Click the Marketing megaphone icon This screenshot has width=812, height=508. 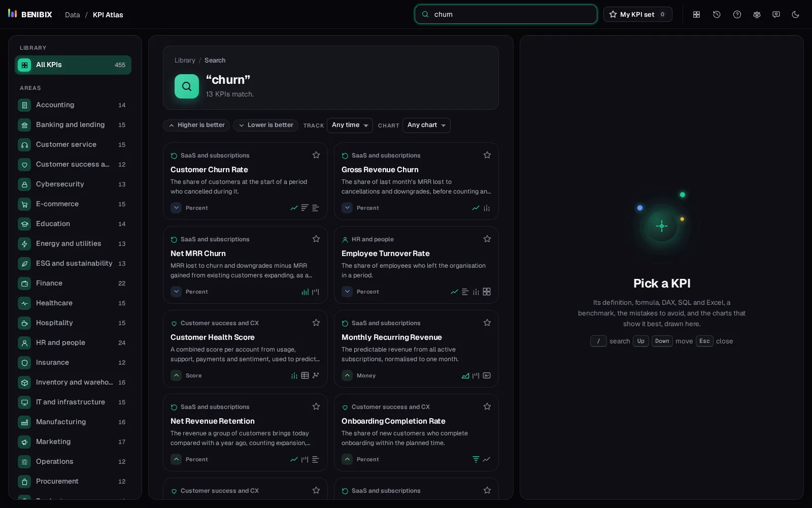point(24,442)
